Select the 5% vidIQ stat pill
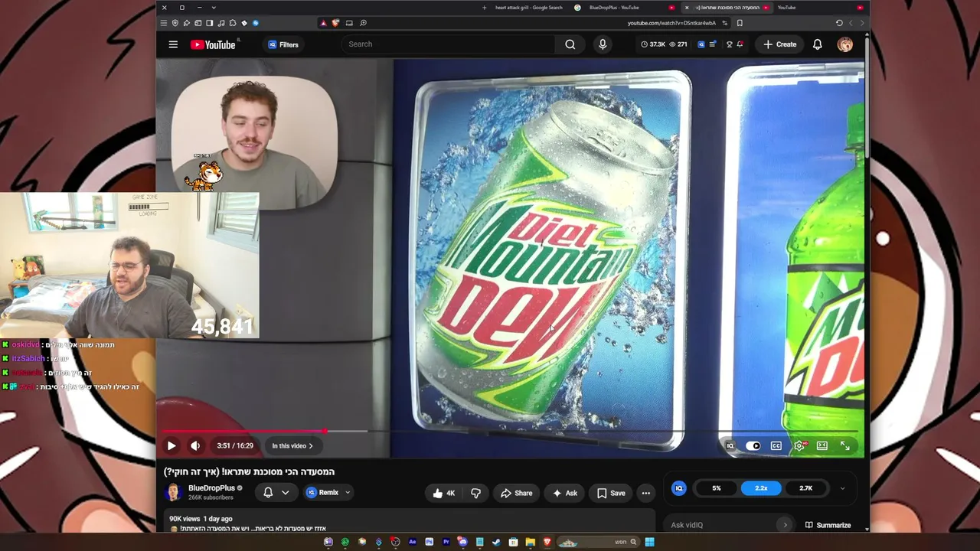Image resolution: width=980 pixels, height=551 pixels. point(717,488)
